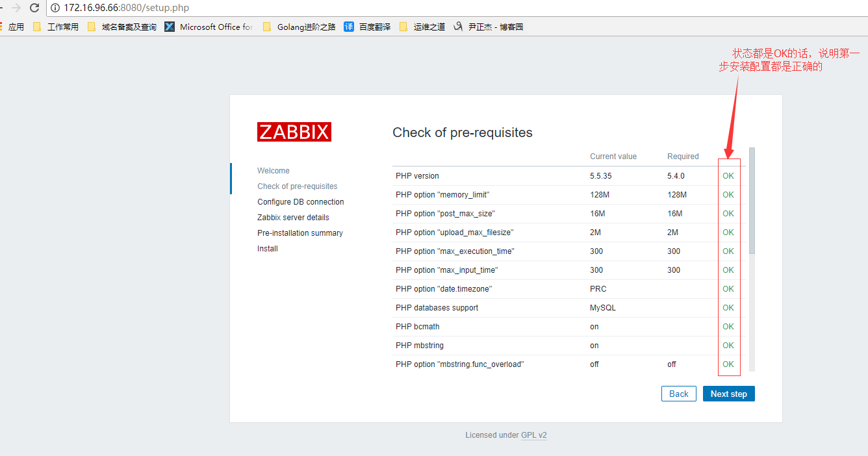
Task: Click the browser forward arrow
Action: tap(16, 8)
